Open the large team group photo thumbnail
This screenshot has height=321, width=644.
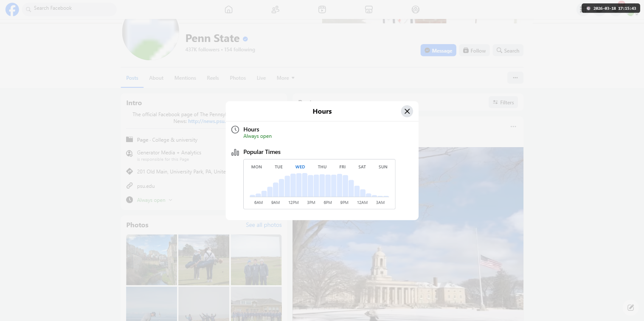(x=256, y=304)
